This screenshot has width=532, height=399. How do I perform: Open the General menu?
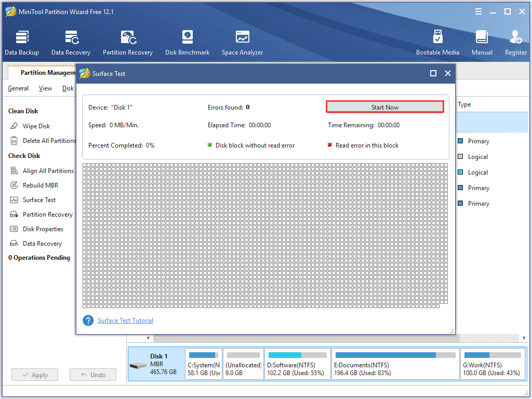(x=18, y=88)
